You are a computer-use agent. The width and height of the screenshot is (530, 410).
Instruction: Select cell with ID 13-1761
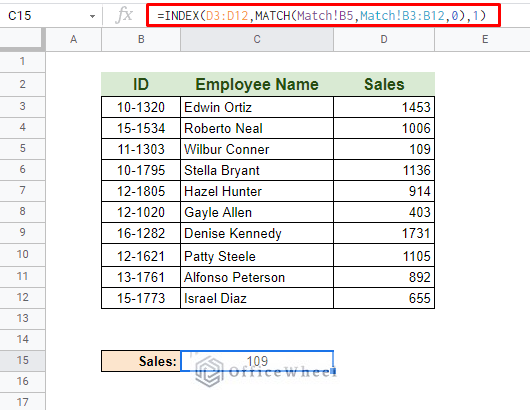(x=141, y=277)
